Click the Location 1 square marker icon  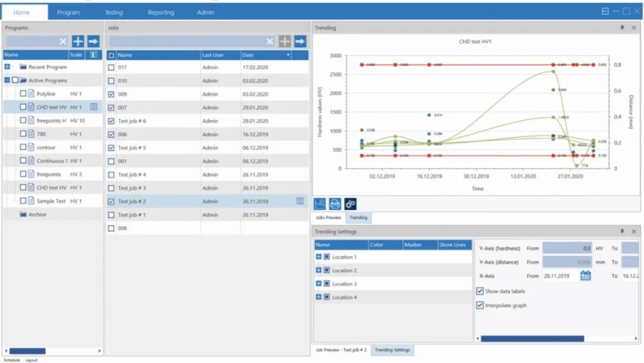pos(327,257)
